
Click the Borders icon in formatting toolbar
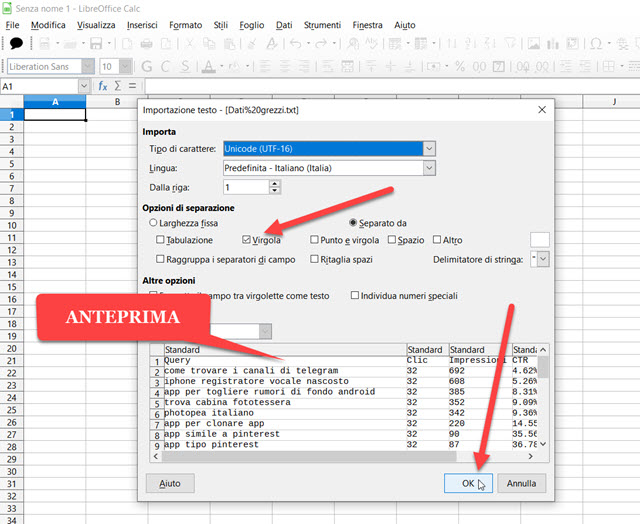(609, 66)
